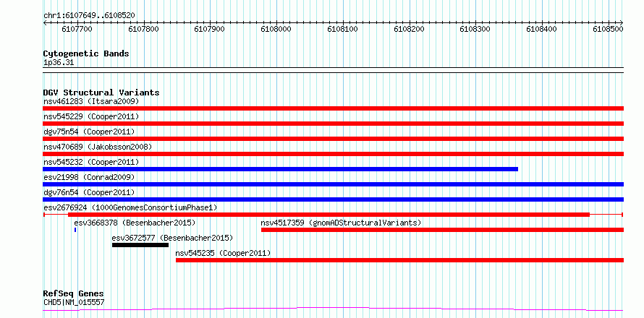Viewport: 644px width, 318px height.
Task: Click ruler position 6107700
Action: 77,29
